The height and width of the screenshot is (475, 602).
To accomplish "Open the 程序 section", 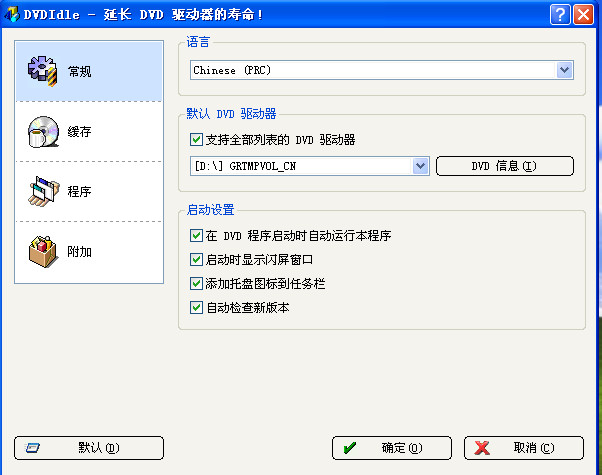I will 89,192.
